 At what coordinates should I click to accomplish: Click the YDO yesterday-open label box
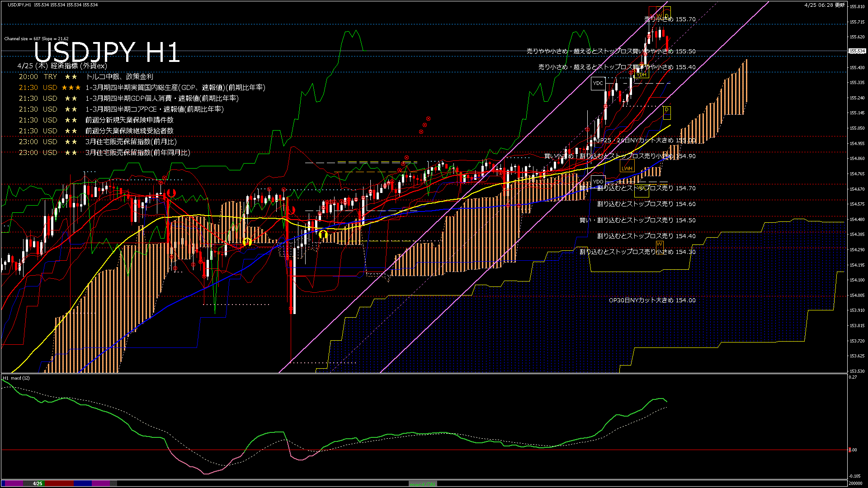point(598,182)
